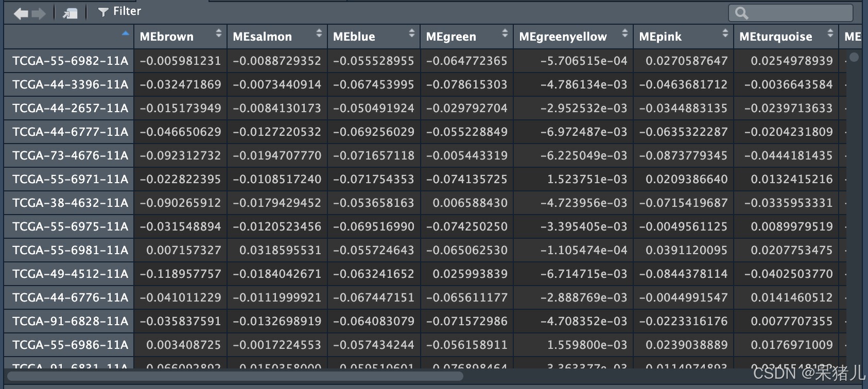Click MEpink value -0.0463681712

pos(683,84)
